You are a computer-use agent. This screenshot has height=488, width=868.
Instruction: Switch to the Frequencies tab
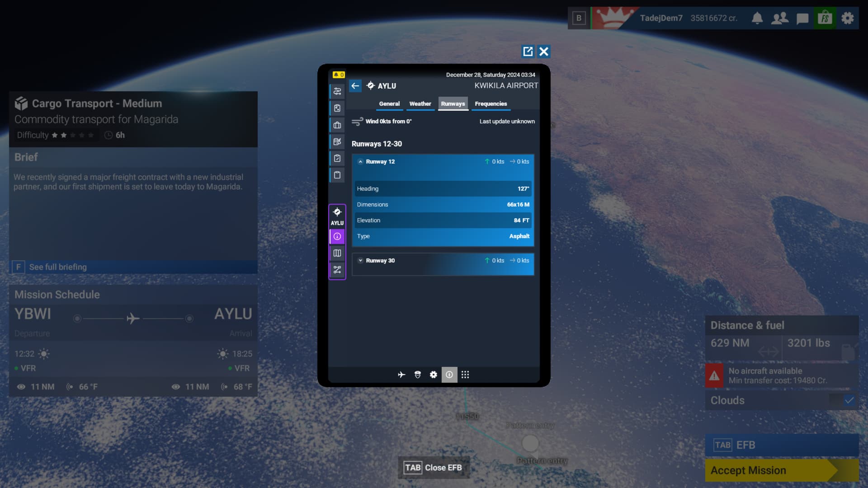491,104
